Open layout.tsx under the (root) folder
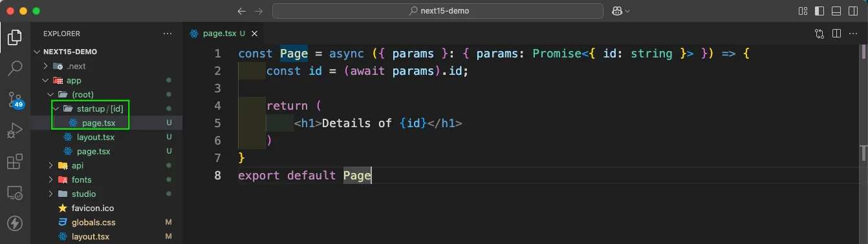Image resolution: width=868 pixels, height=244 pixels. pyautogui.click(x=106, y=137)
